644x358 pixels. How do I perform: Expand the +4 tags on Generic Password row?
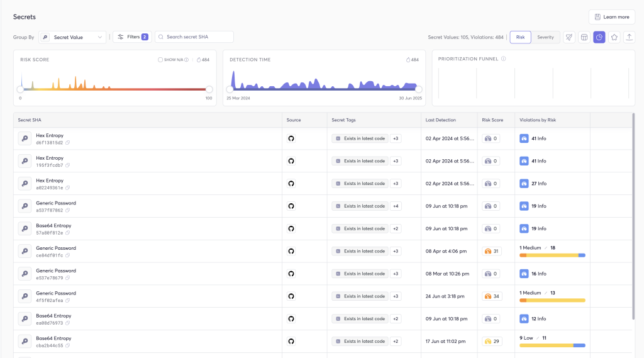[396, 206]
